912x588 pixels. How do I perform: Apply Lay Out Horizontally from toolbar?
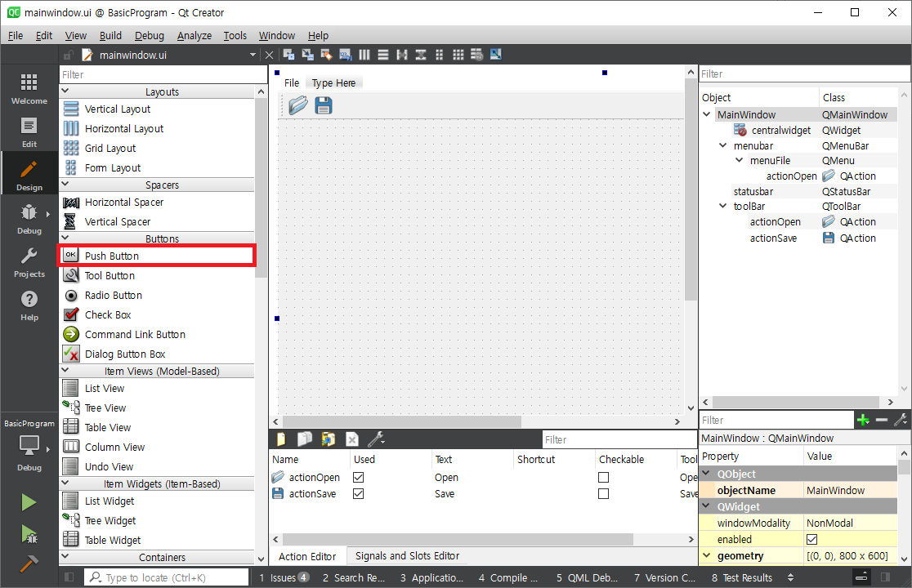[x=364, y=55]
